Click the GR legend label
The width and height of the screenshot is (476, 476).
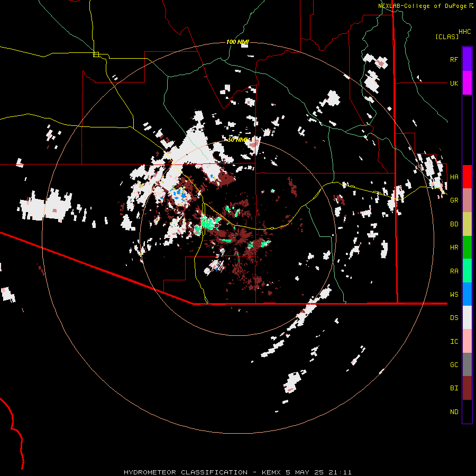454,200
